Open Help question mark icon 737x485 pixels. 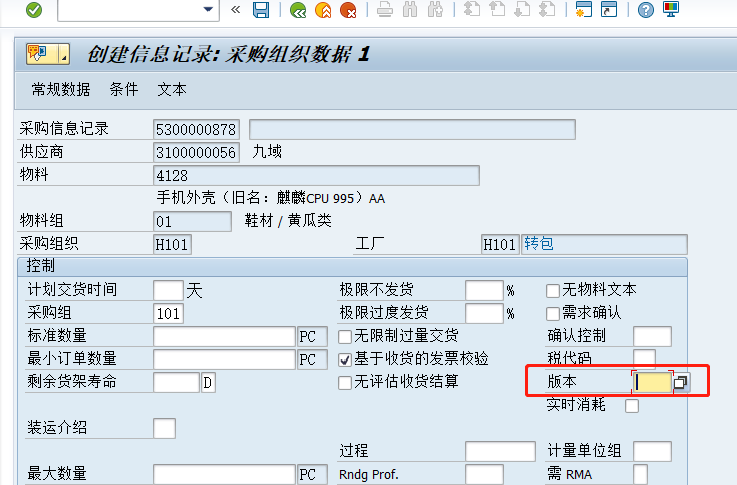tap(646, 10)
